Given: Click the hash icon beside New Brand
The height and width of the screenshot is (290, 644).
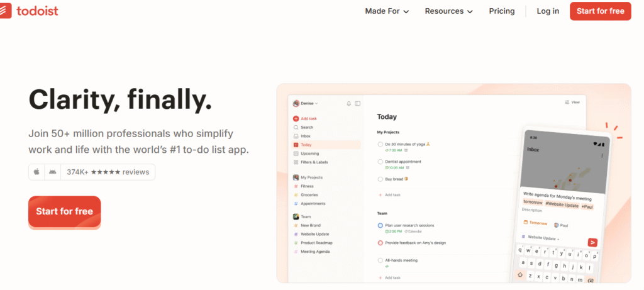Looking at the screenshot, I should click(296, 225).
